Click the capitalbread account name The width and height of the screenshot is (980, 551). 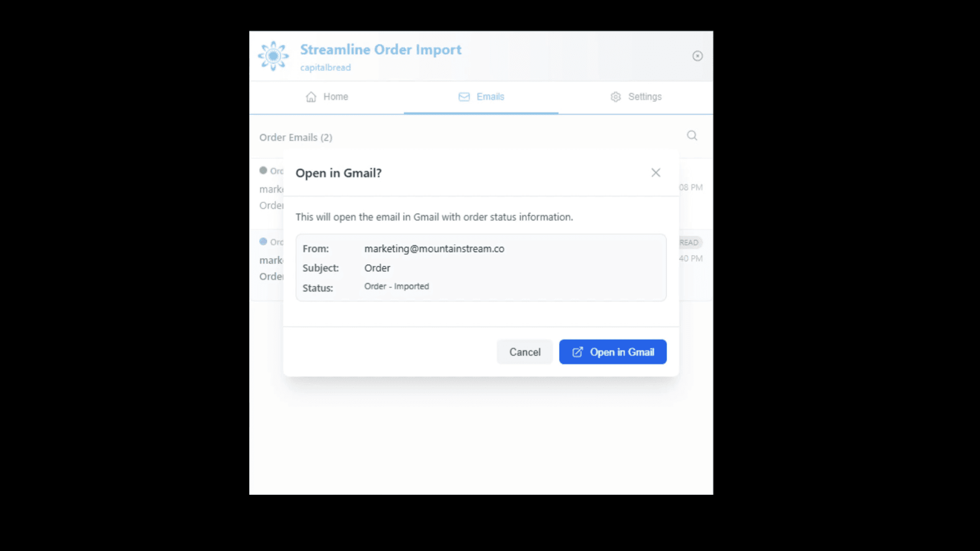point(326,67)
